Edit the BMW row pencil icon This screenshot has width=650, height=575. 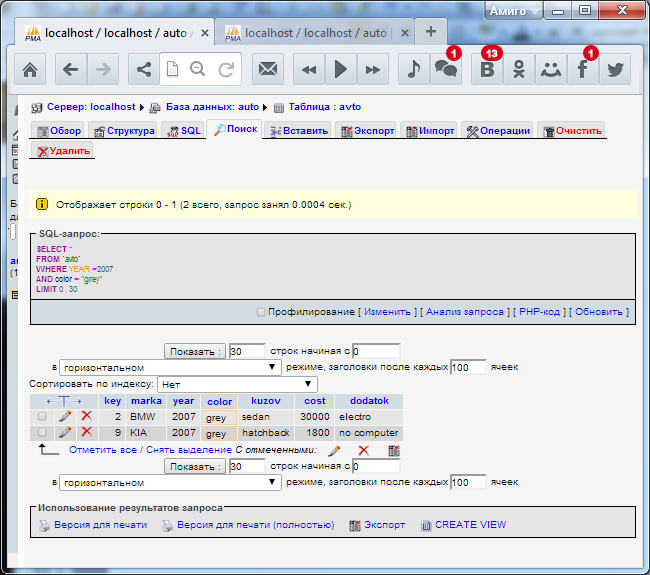[x=65, y=416]
